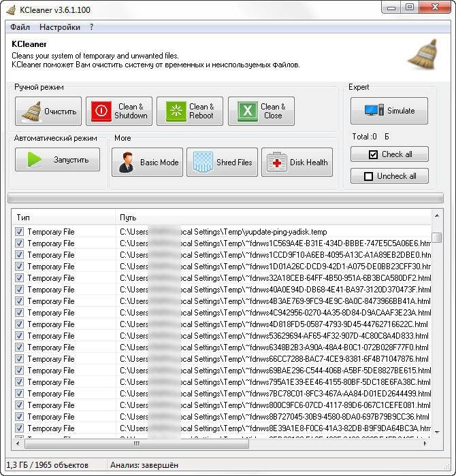Maximize the KCleaner window
This screenshot has height=476, width=456.
coord(410,7)
